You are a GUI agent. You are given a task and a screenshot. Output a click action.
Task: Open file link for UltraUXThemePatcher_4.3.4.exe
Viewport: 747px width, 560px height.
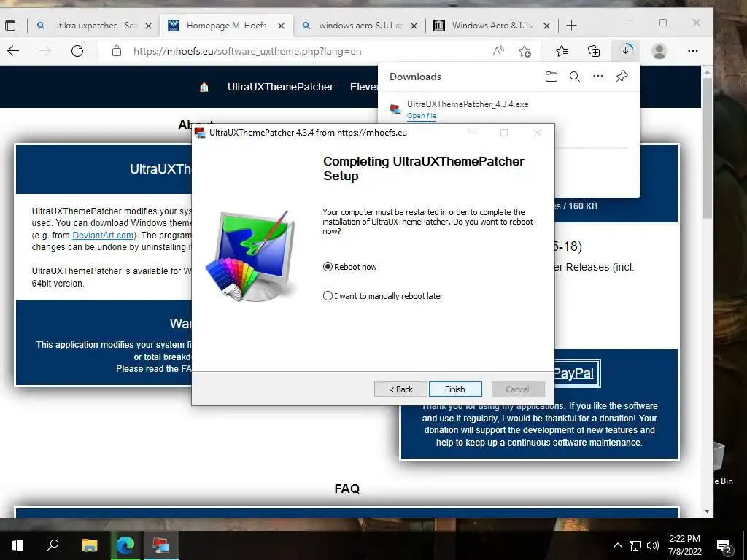click(x=421, y=116)
